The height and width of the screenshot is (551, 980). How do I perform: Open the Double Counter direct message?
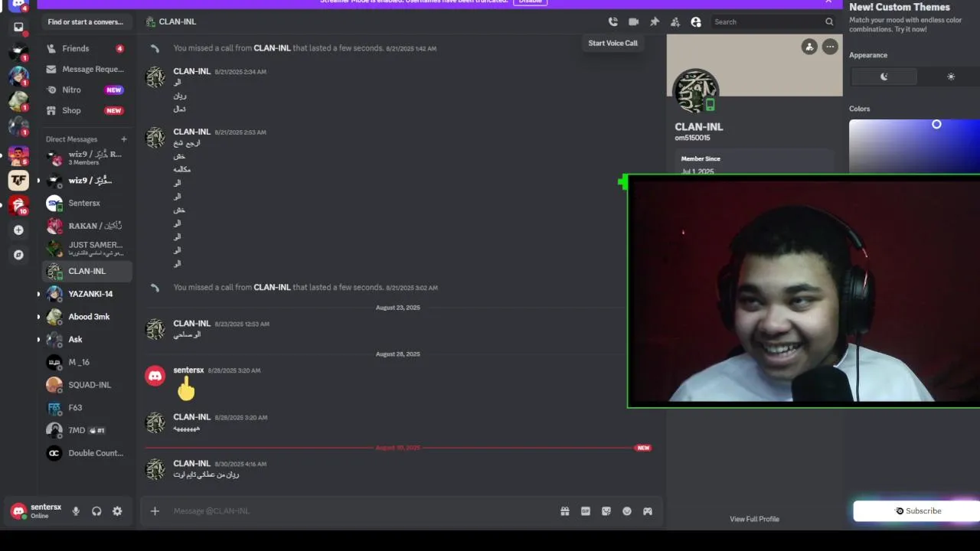point(87,453)
